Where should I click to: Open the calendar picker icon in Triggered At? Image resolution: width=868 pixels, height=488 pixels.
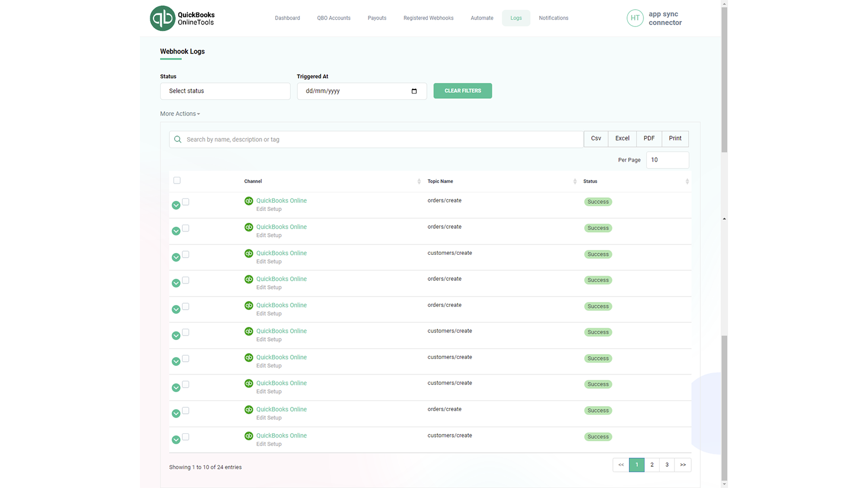click(x=414, y=91)
